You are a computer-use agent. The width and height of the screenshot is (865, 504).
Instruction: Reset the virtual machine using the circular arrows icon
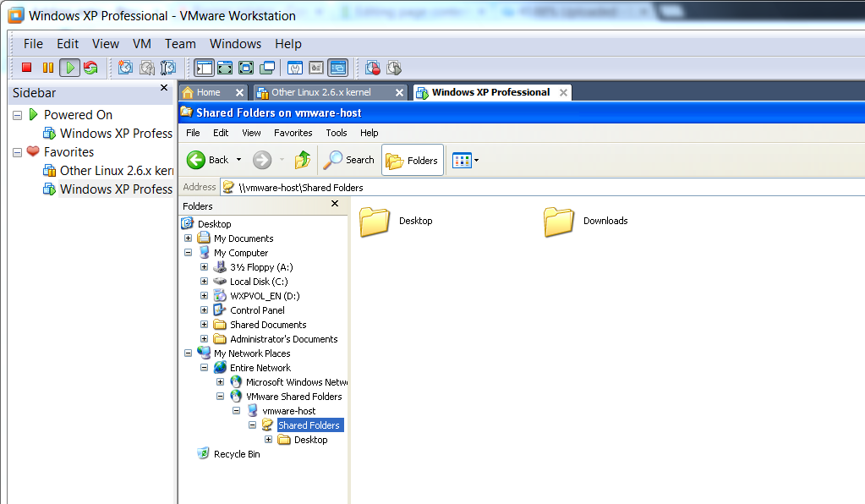point(90,68)
